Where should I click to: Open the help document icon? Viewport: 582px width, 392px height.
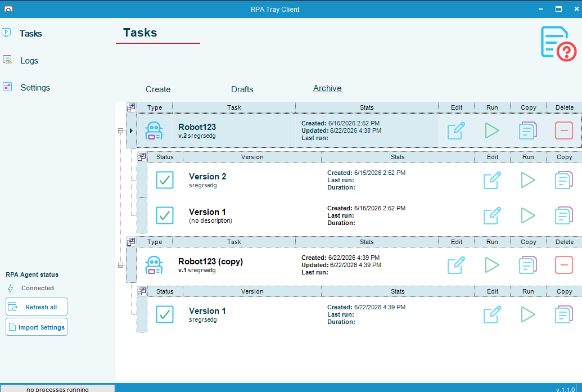558,43
